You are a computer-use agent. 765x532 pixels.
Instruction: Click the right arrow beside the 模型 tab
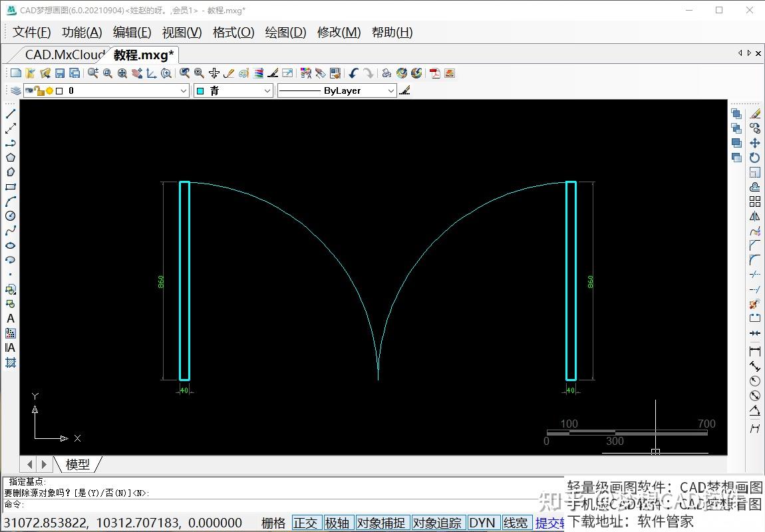[x=45, y=464]
